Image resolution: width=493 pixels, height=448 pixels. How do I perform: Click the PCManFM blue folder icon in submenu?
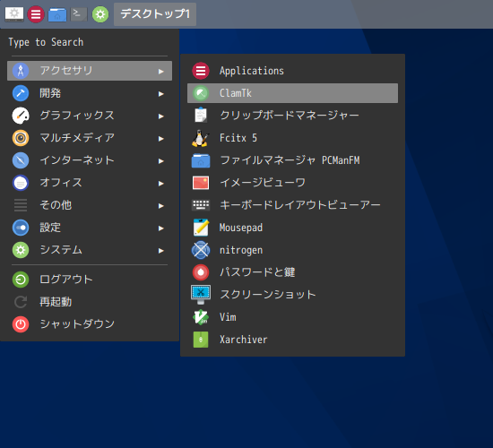(x=201, y=160)
